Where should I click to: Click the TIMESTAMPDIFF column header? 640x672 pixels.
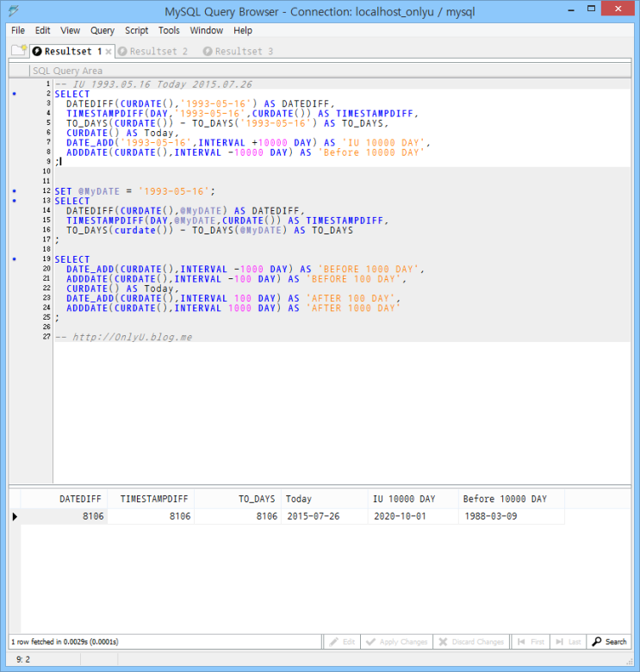coord(151,499)
